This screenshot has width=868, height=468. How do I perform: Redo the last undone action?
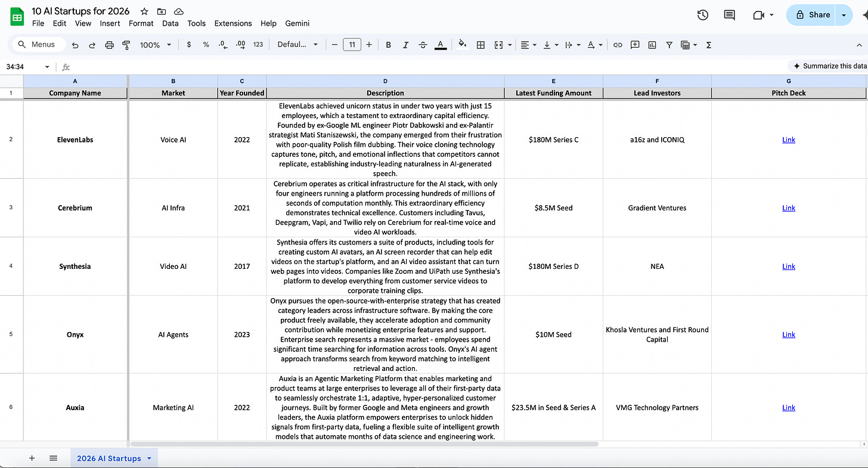[x=92, y=45]
